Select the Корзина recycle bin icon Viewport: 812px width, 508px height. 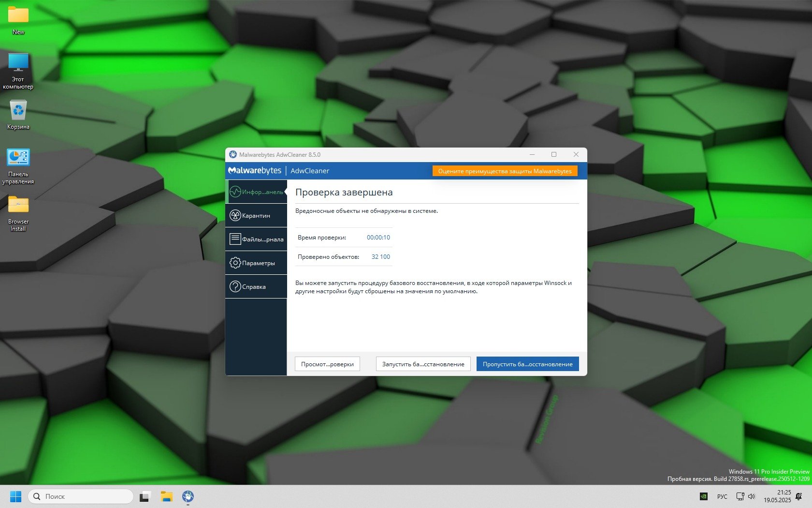click(18, 115)
